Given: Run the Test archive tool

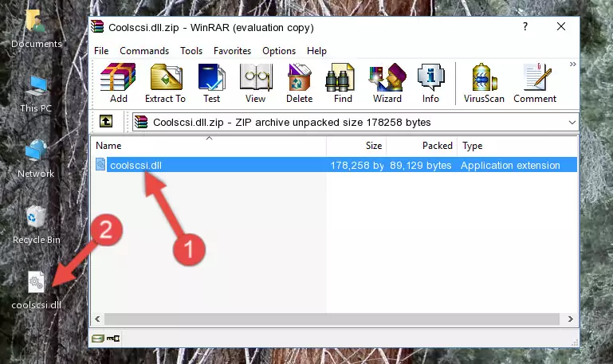Looking at the screenshot, I should 211,83.
